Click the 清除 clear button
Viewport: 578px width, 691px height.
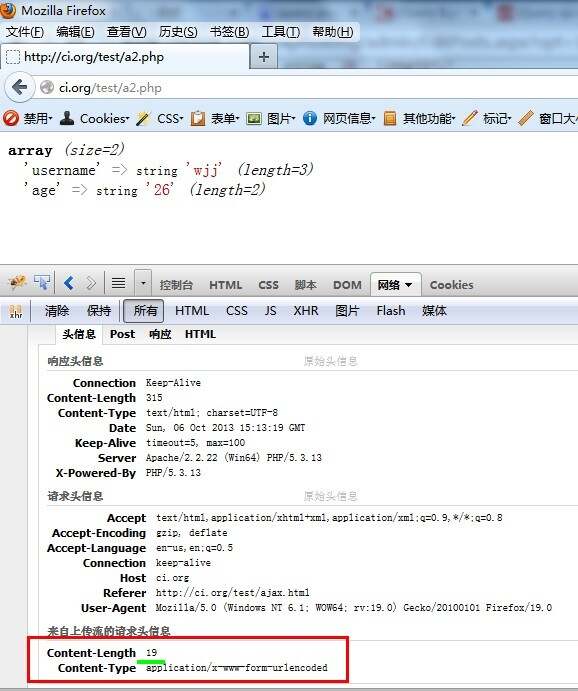pyautogui.click(x=57, y=311)
